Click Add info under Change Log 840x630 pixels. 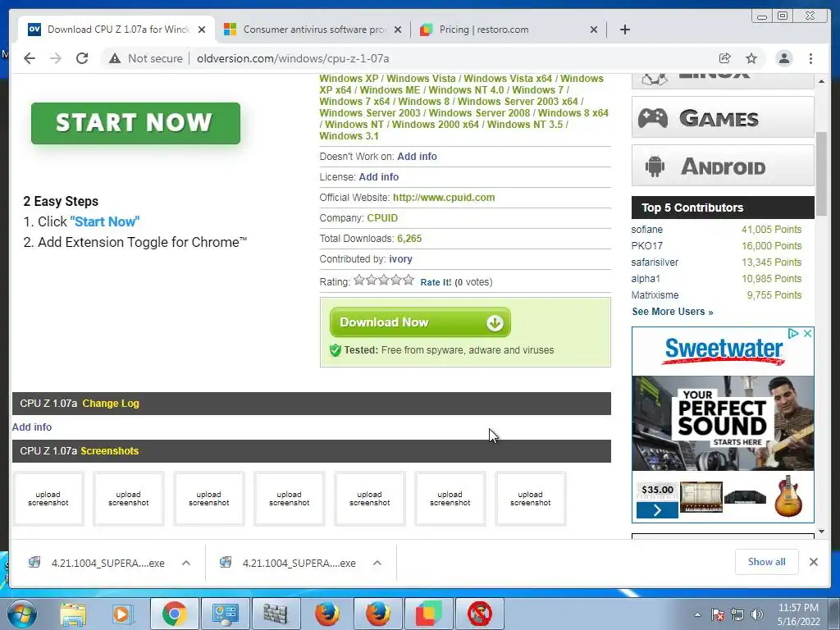(32, 427)
